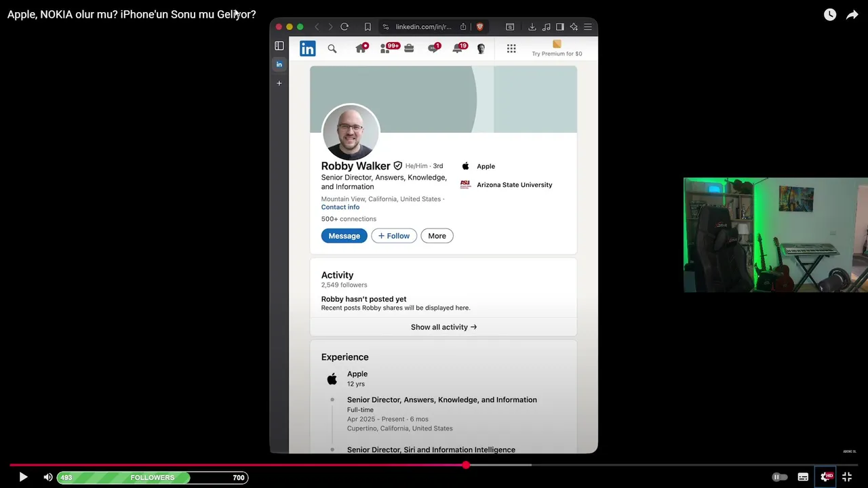The width and height of the screenshot is (868, 488).
Task: Toggle subtitles/closed captions button
Action: click(803, 477)
